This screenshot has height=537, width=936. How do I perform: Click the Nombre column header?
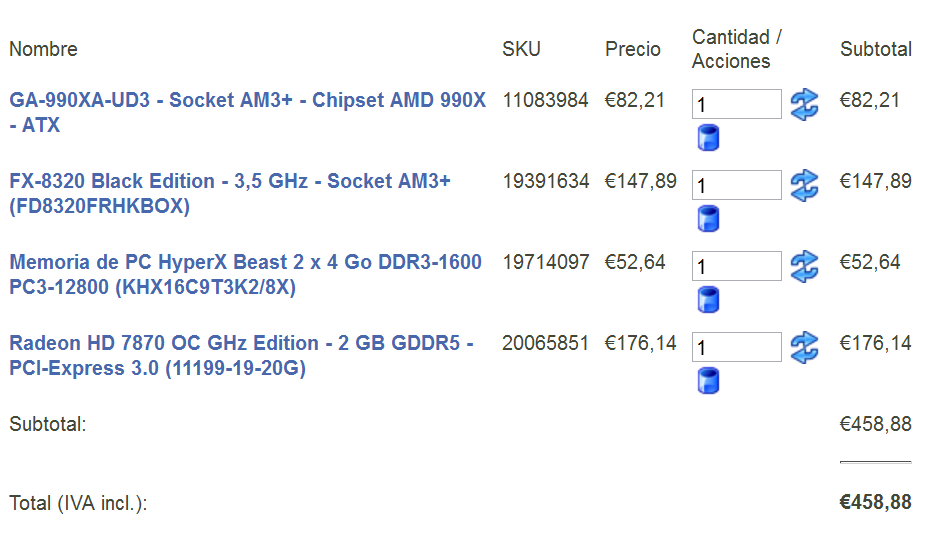tap(43, 49)
